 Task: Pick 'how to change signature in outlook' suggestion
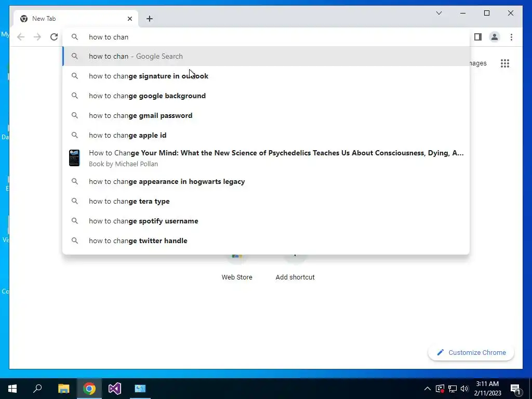tap(266, 76)
